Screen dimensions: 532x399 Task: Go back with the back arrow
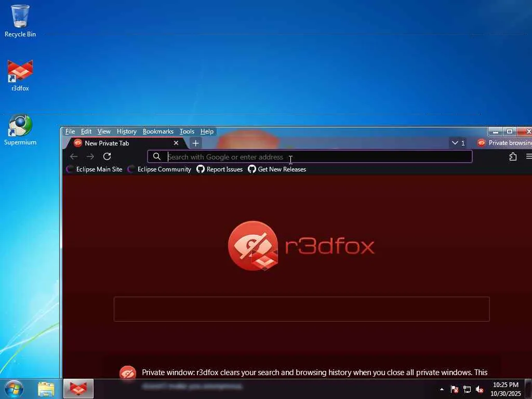(x=74, y=156)
